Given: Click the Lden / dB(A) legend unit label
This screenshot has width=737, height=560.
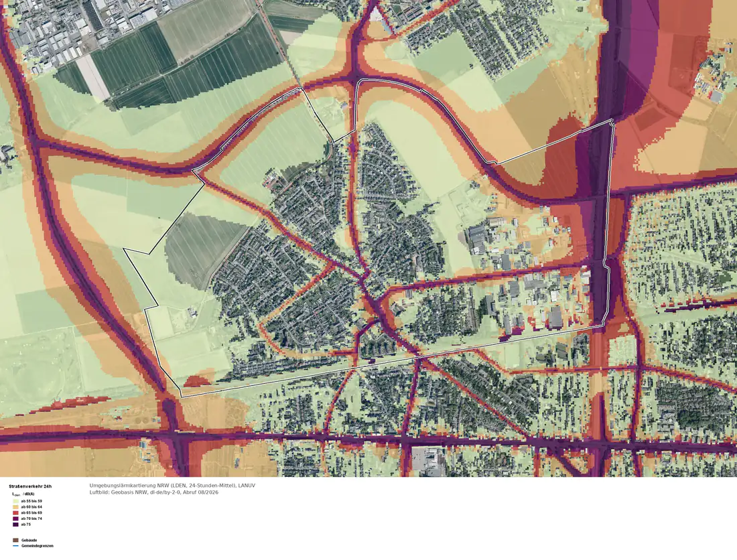Looking at the screenshot, I should coord(23,494).
